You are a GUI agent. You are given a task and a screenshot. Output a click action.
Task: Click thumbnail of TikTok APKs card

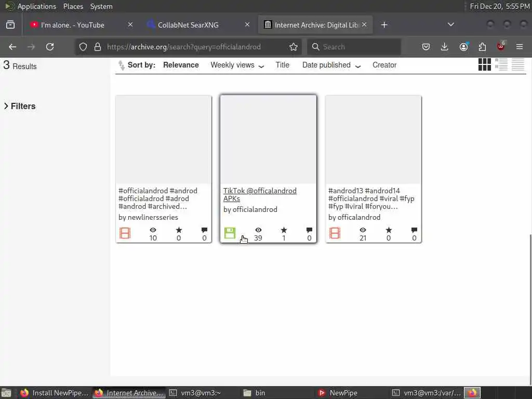tap(269, 139)
